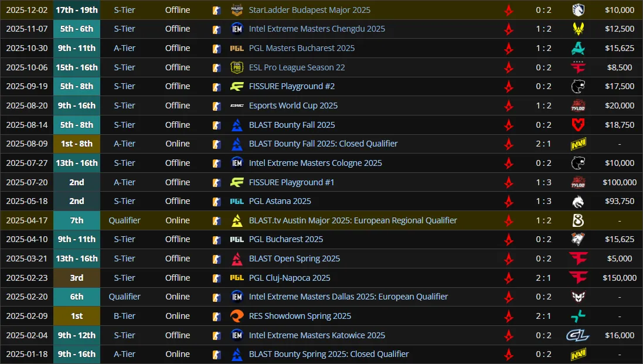
Task: Click the IEM icon beside Intel Extreme Masters Chengdu 2025
Action: 237,29
